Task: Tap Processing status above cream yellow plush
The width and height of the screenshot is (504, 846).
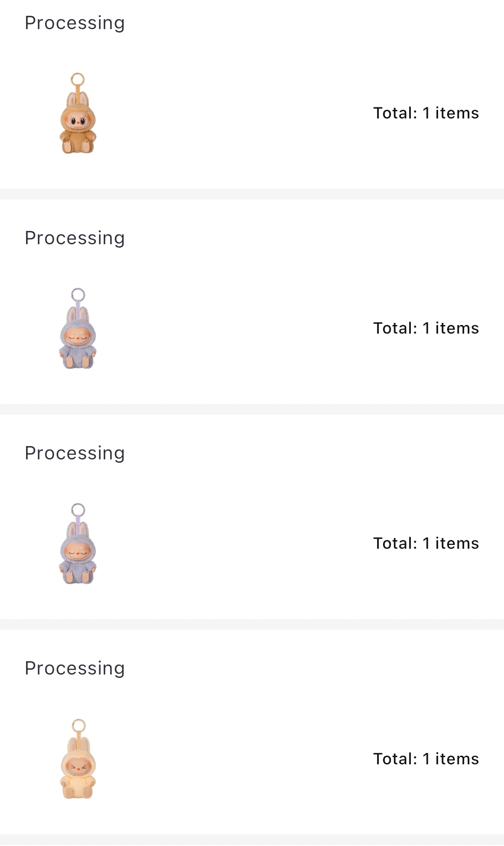Action: (x=75, y=669)
